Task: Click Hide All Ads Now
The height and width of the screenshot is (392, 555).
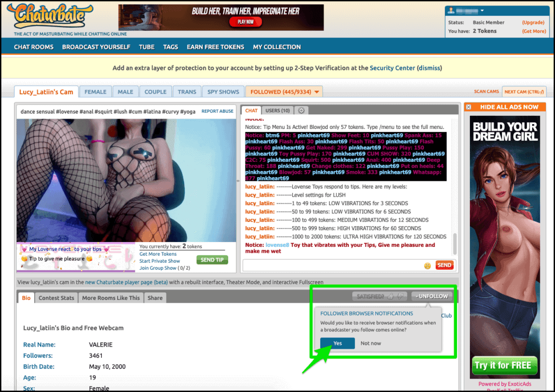Action: click(509, 107)
